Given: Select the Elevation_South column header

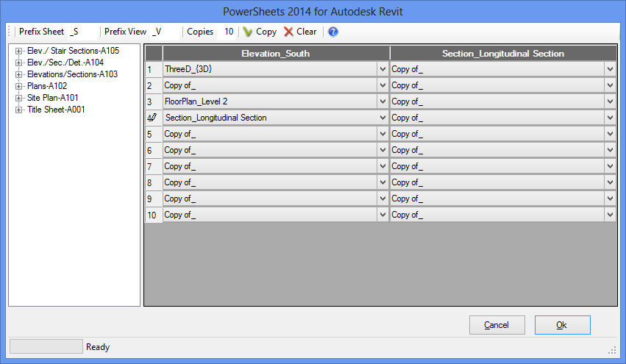Looking at the screenshot, I should (x=276, y=54).
